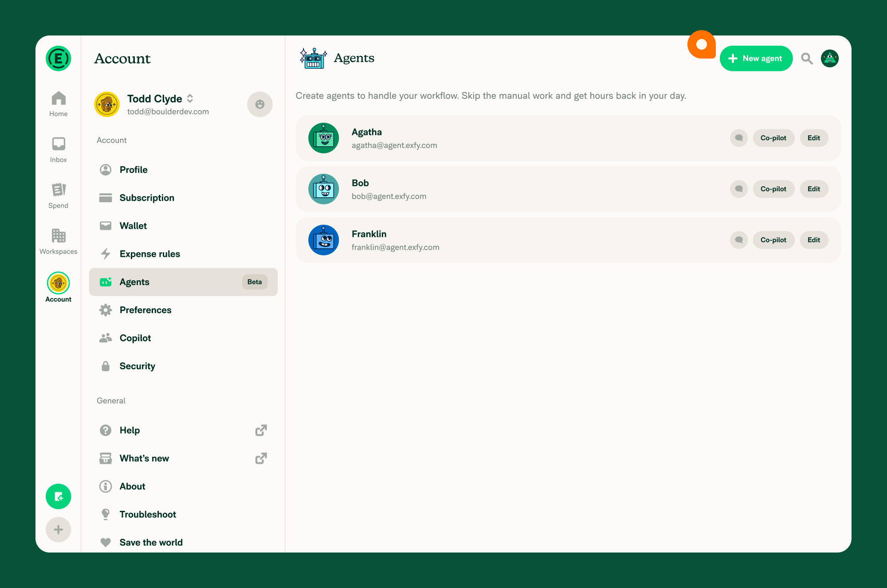The width and height of the screenshot is (887, 588).
Task: Open the Inbox section
Action: (58, 150)
